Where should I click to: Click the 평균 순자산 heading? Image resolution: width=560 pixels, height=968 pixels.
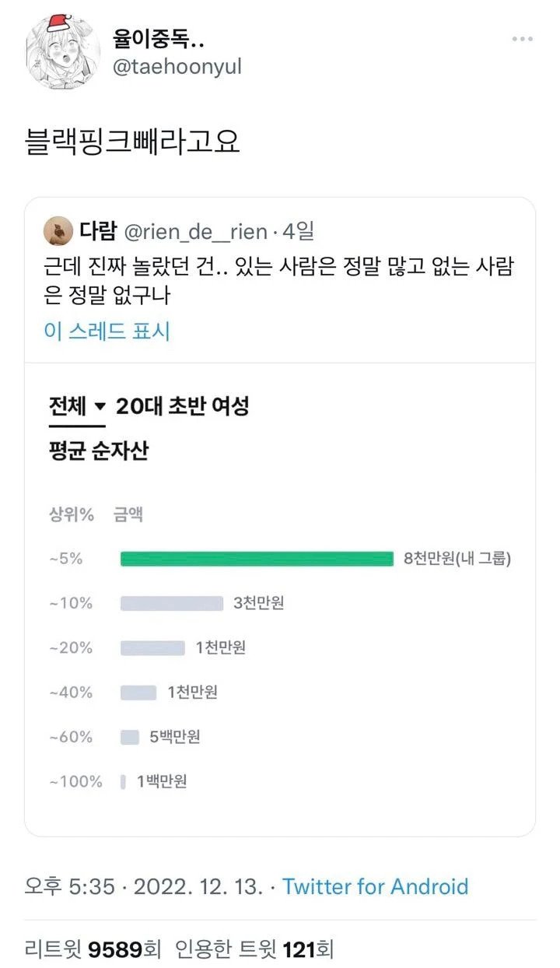[x=99, y=450]
